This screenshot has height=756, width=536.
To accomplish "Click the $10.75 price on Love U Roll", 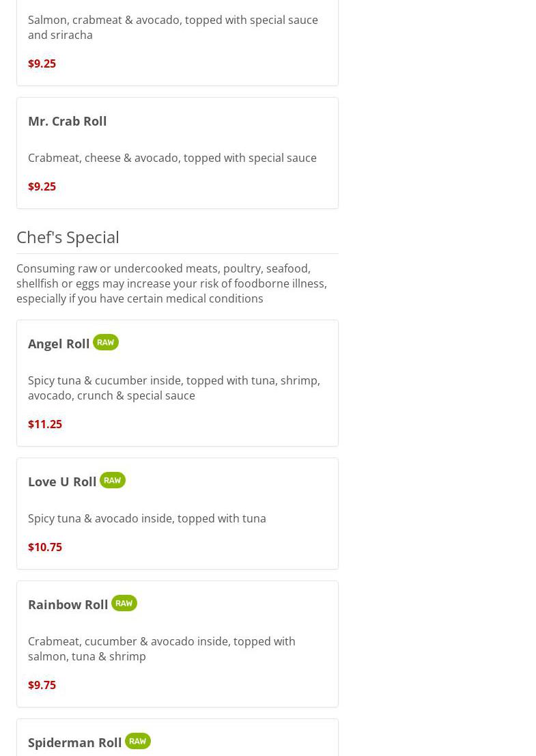I will 45,547.
